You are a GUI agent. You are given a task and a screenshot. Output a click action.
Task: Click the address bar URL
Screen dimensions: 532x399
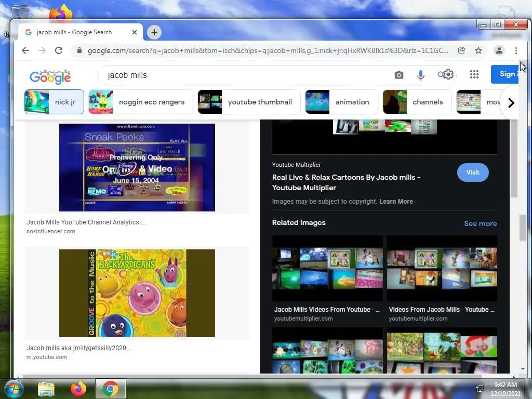point(268,50)
